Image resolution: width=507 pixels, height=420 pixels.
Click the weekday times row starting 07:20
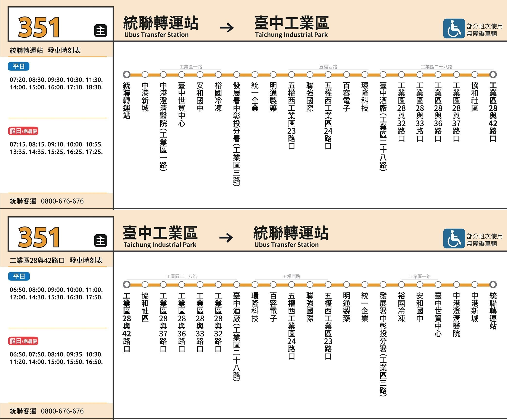point(56,80)
